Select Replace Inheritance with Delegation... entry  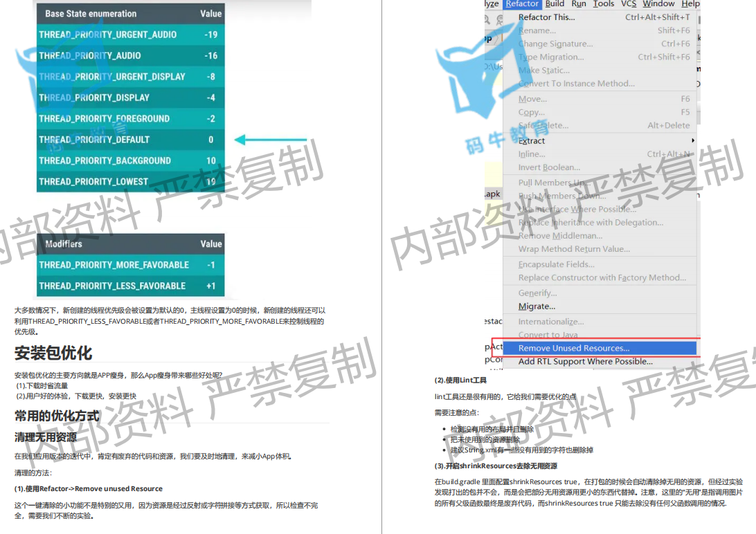click(600, 223)
